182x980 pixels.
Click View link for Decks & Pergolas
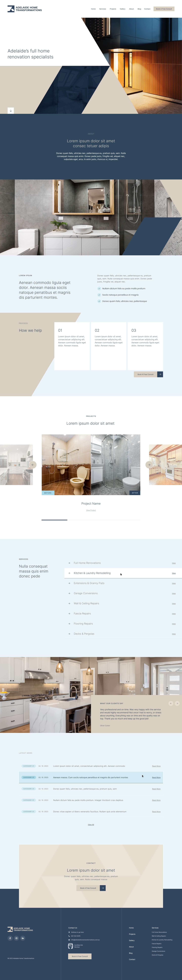click(x=174, y=634)
